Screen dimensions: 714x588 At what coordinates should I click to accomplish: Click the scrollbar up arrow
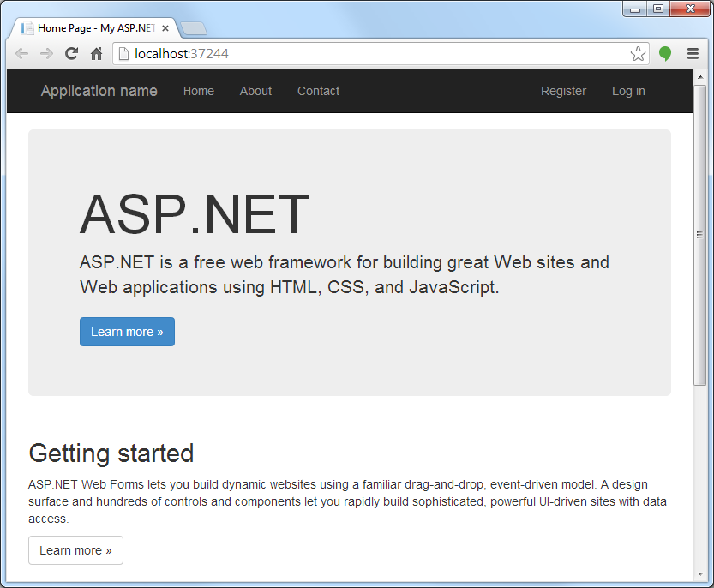(700, 77)
